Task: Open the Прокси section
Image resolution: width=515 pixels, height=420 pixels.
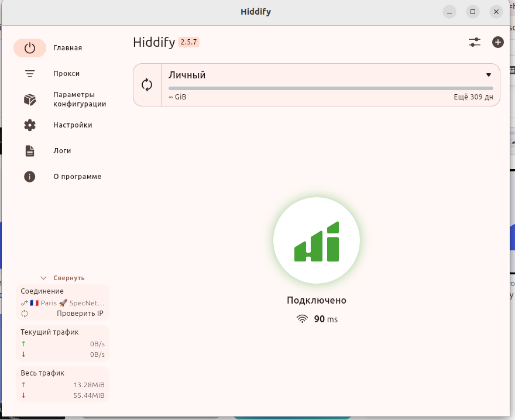Action: (x=66, y=74)
